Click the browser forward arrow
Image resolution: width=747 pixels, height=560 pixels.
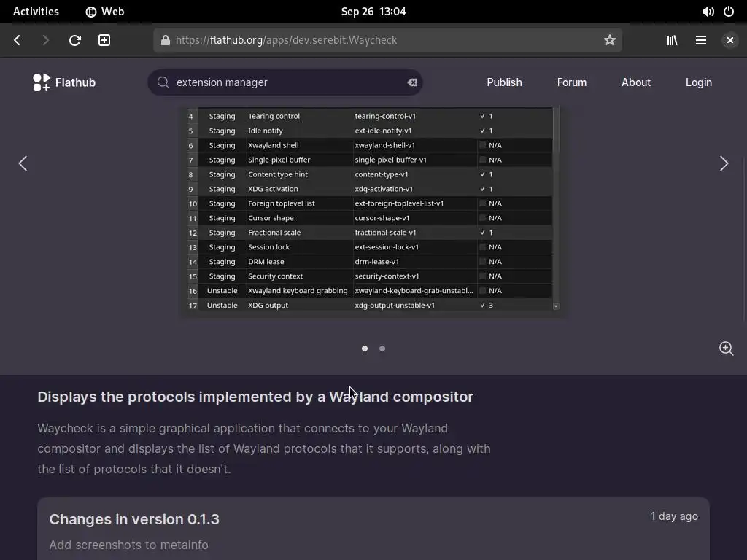45,41
